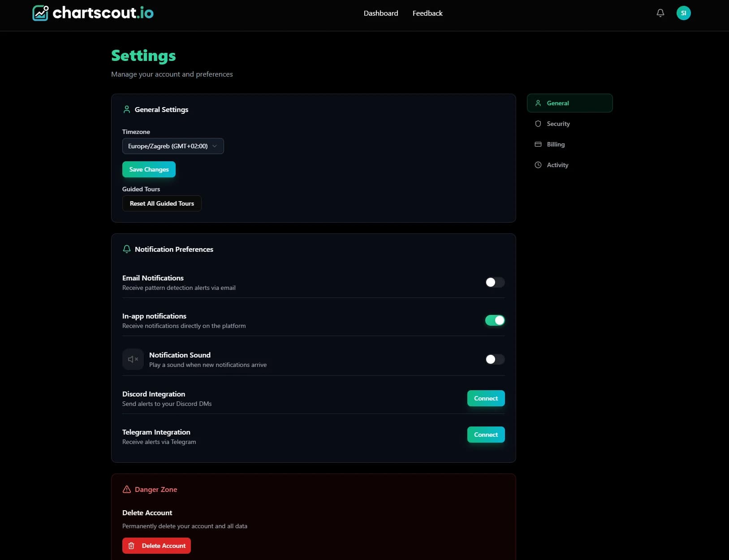Switch to the Billing section
Viewport: 729px width, 560px height.
(556, 144)
